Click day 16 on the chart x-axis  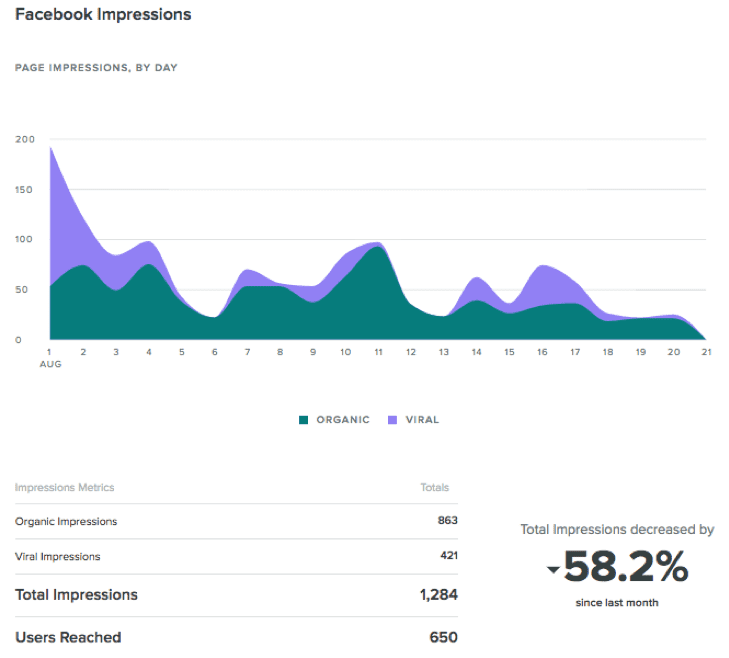[x=542, y=352]
